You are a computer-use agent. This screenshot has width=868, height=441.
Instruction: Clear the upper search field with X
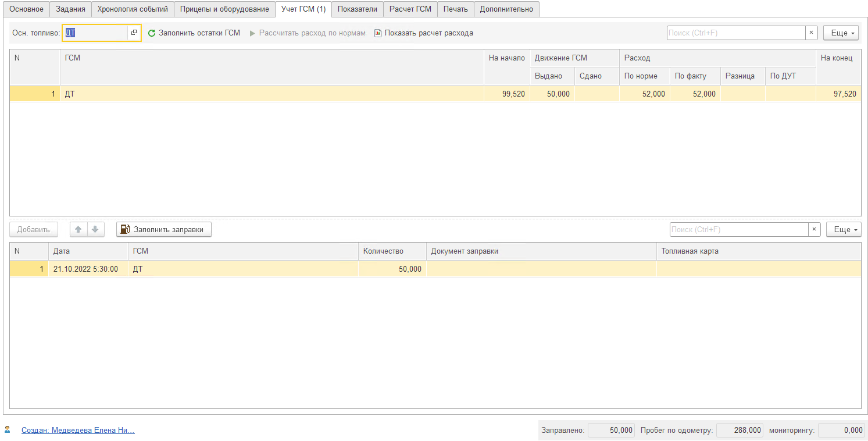point(811,33)
